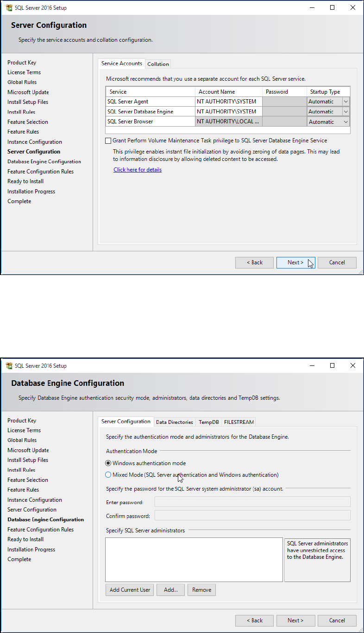This screenshot has height=633, width=364.
Task: Open the Data Directories tab
Action: pyautogui.click(x=175, y=422)
